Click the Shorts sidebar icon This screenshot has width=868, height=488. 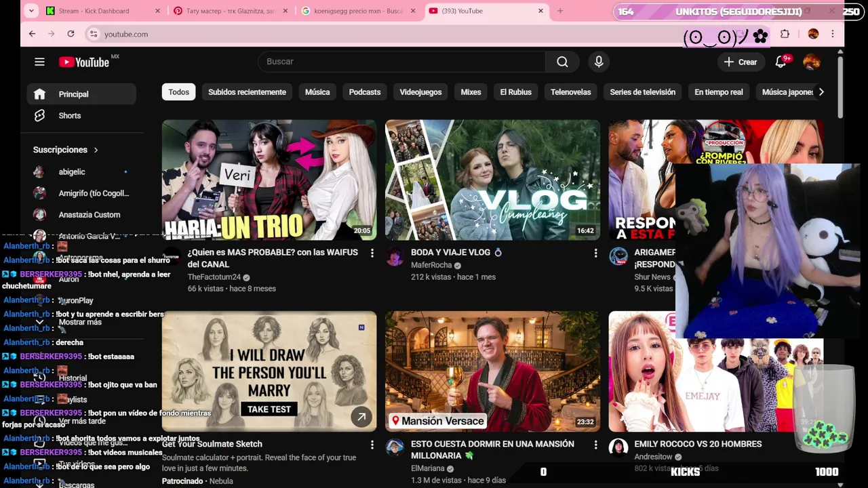pos(39,116)
